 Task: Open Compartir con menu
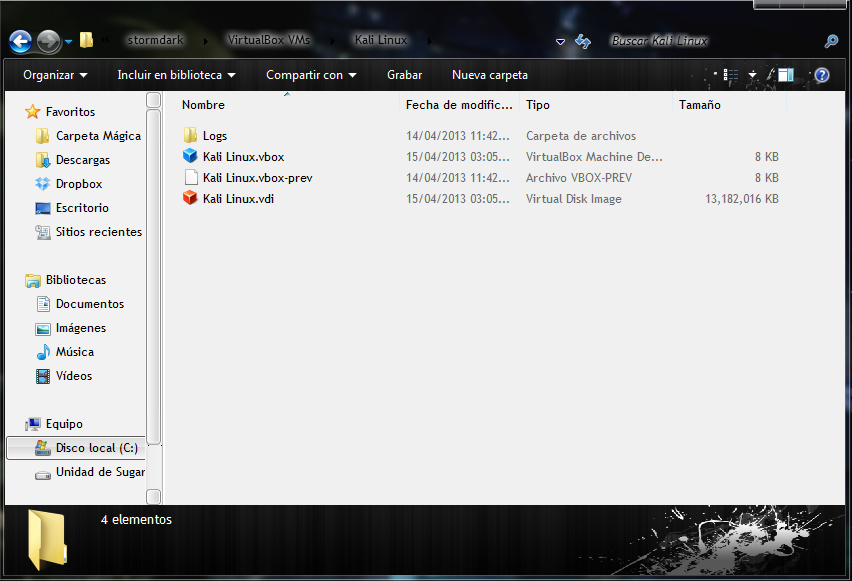click(x=311, y=75)
